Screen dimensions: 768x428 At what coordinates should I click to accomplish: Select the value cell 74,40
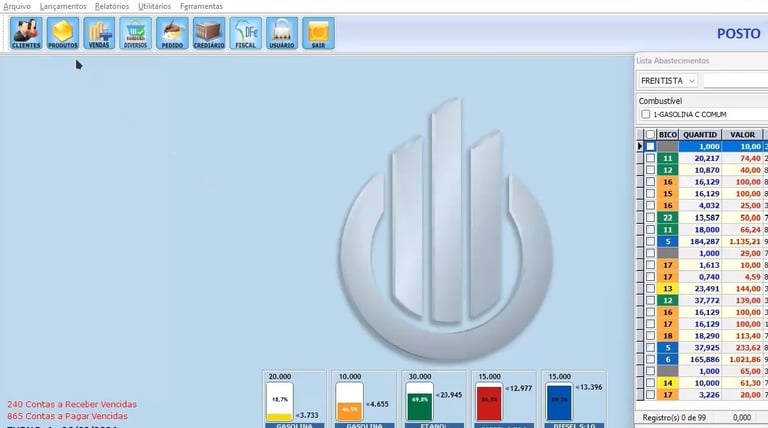click(x=743, y=158)
